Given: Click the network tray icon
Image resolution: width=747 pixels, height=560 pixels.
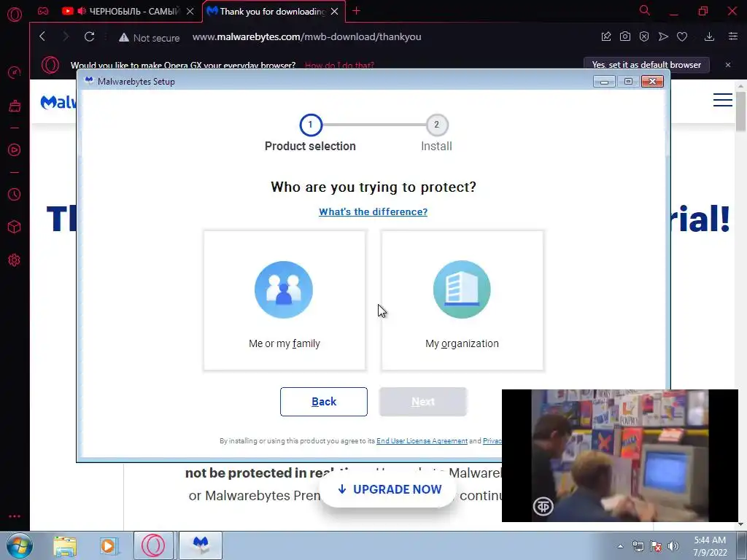Looking at the screenshot, I should [x=638, y=546].
